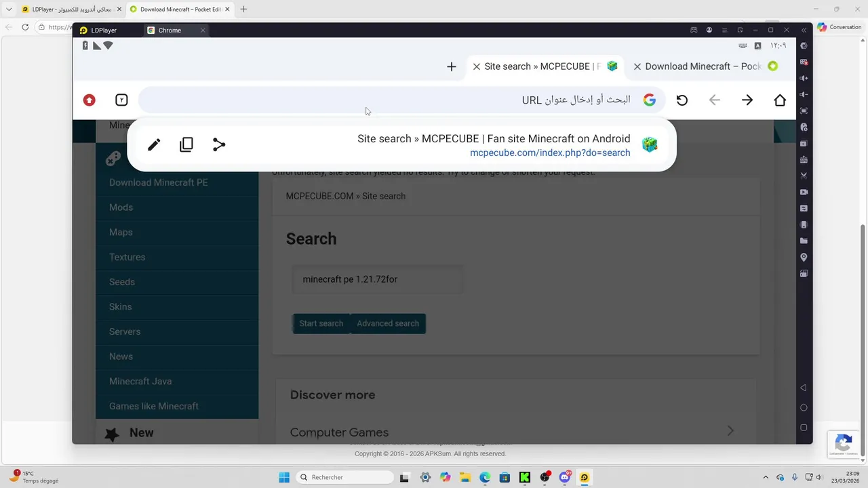Collapse the LDPlayer right sidebar
This screenshot has height=488, width=868.
(804, 30)
